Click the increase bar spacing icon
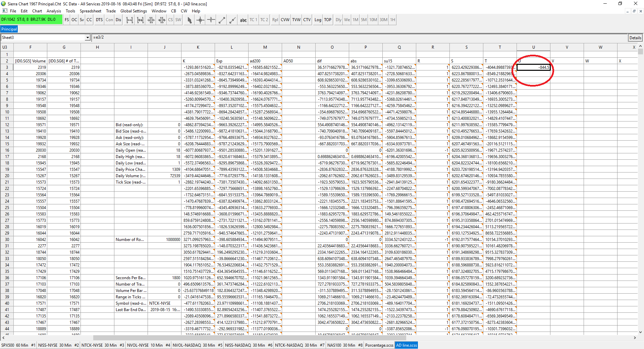This screenshot has height=349, width=644. click(x=129, y=20)
